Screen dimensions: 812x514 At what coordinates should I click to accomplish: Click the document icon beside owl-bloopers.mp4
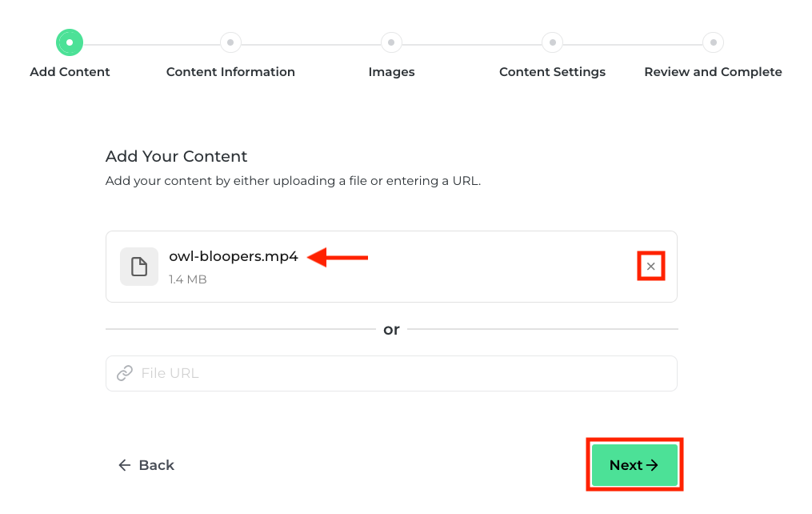(x=139, y=267)
